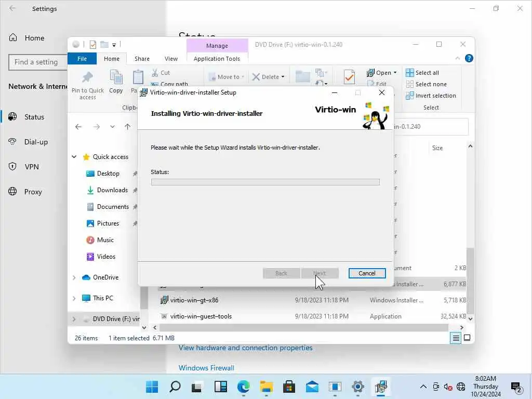The height and width of the screenshot is (399, 532).
Task: Open Microsoft Edge from taskbar
Action: pos(243,387)
